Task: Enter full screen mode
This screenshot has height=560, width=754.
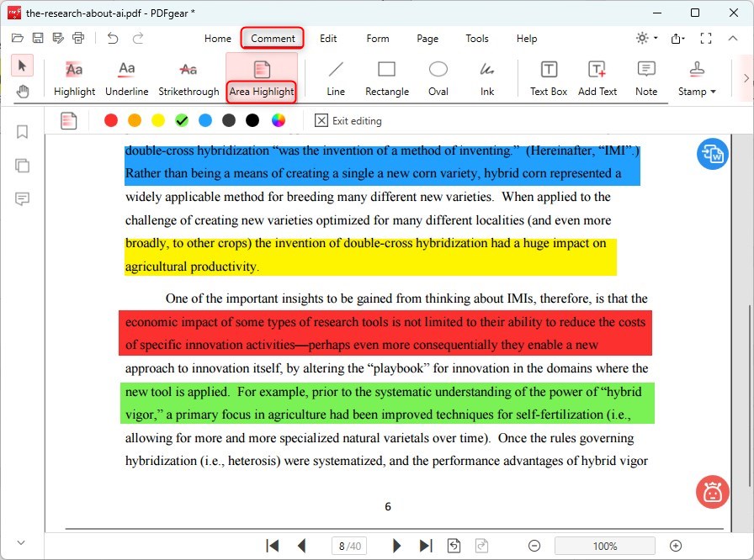Action: [705, 38]
